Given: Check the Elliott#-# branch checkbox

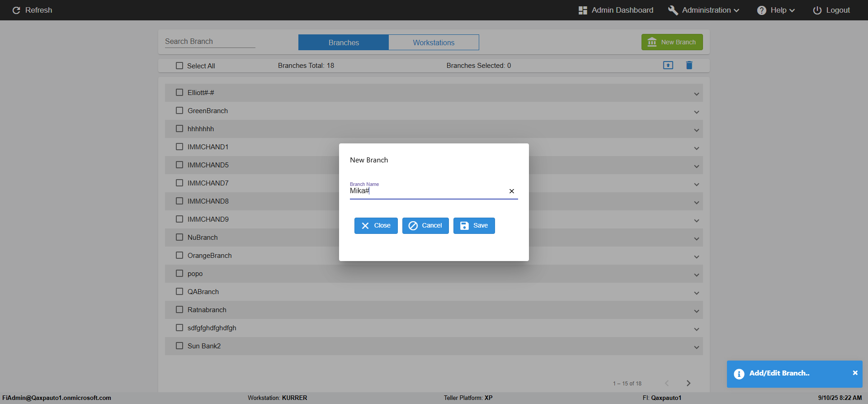Looking at the screenshot, I should click(179, 92).
